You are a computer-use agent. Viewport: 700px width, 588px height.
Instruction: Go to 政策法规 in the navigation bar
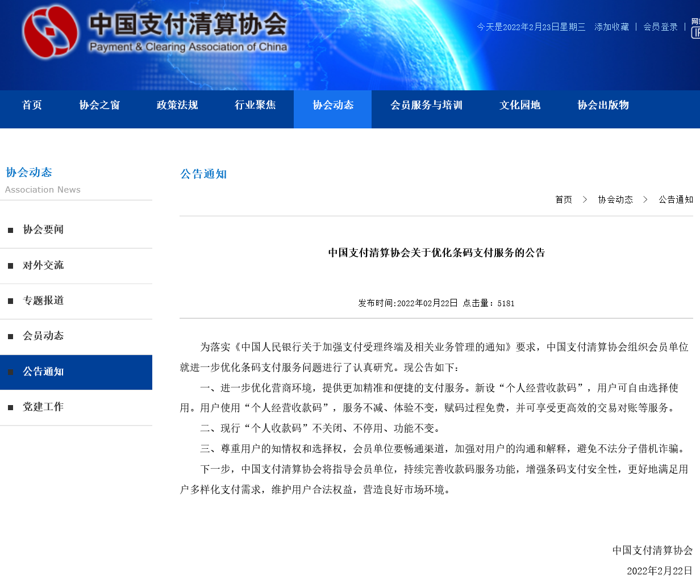[177, 105]
